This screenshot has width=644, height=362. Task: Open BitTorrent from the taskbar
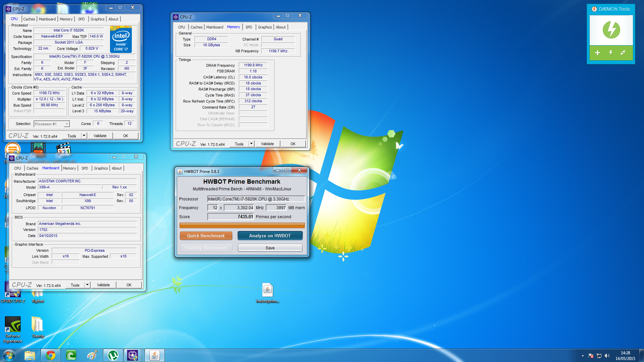coord(71,355)
